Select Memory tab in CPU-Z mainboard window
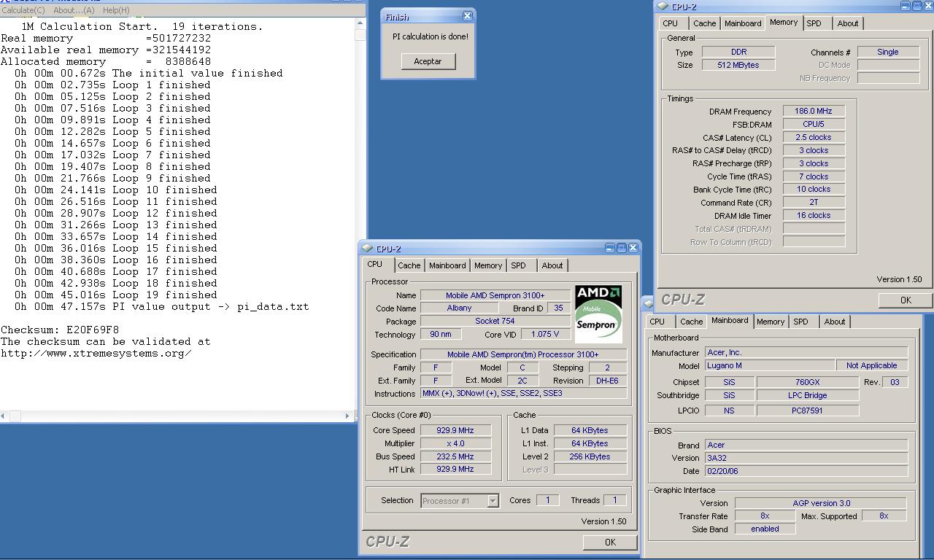 [x=771, y=322]
